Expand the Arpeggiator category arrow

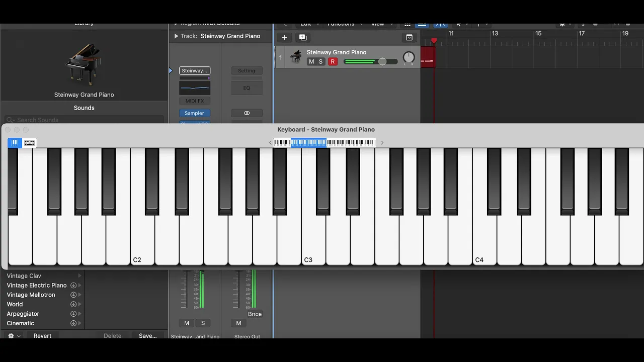79,314
